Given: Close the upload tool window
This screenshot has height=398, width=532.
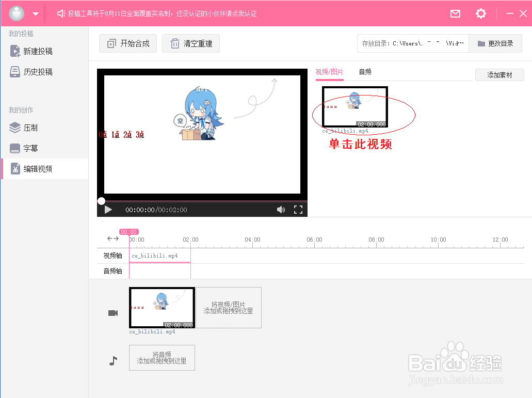Looking at the screenshot, I should pyautogui.click(x=523, y=13).
